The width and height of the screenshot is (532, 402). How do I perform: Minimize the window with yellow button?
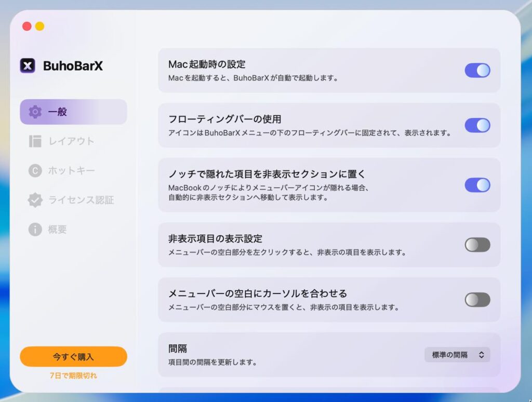39,26
